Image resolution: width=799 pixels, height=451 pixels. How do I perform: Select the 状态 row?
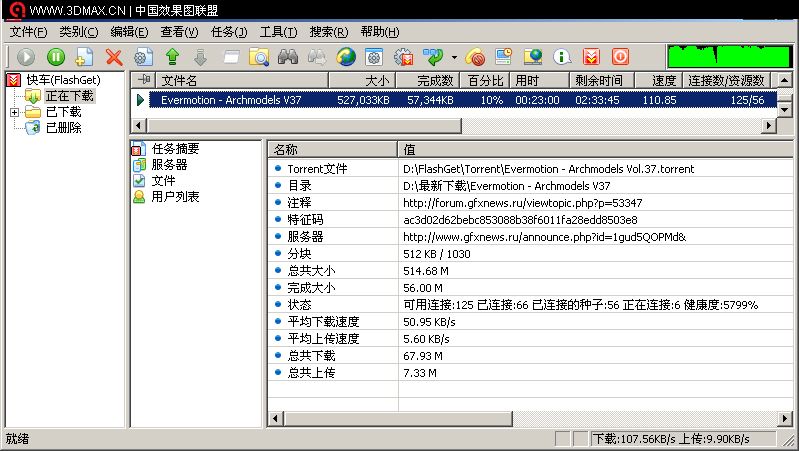point(530,305)
